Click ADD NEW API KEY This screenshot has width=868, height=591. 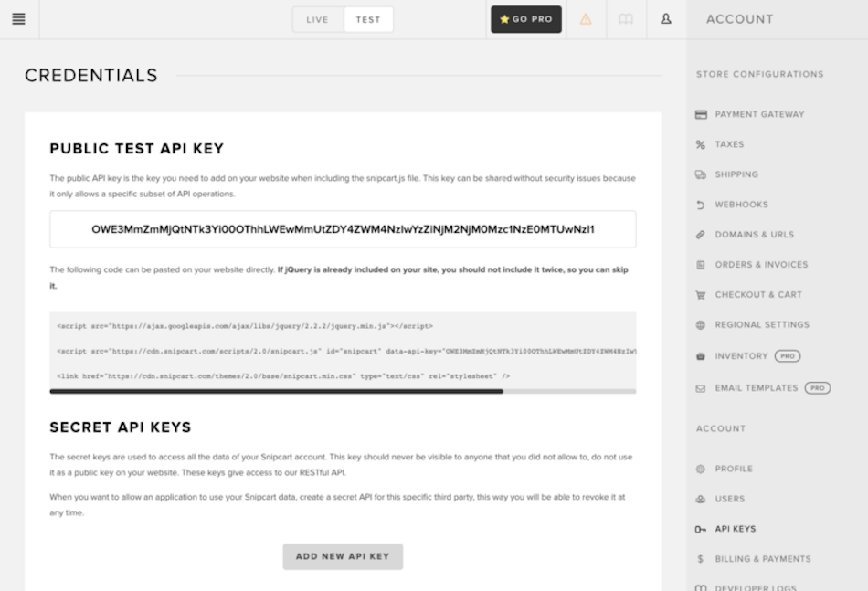(342, 555)
